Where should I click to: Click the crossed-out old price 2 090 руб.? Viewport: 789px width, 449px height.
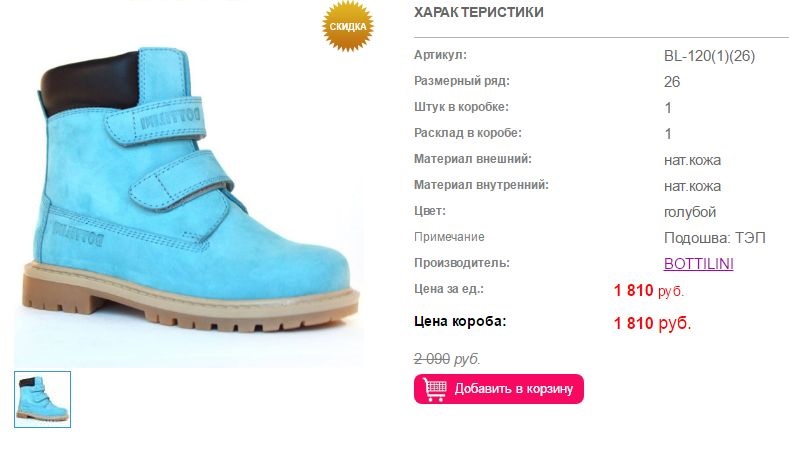(447, 359)
